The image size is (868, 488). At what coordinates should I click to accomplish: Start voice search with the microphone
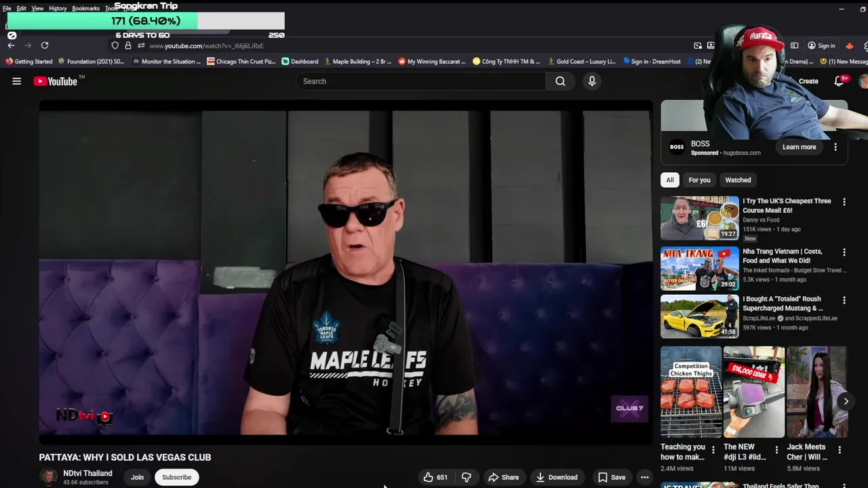(x=592, y=81)
